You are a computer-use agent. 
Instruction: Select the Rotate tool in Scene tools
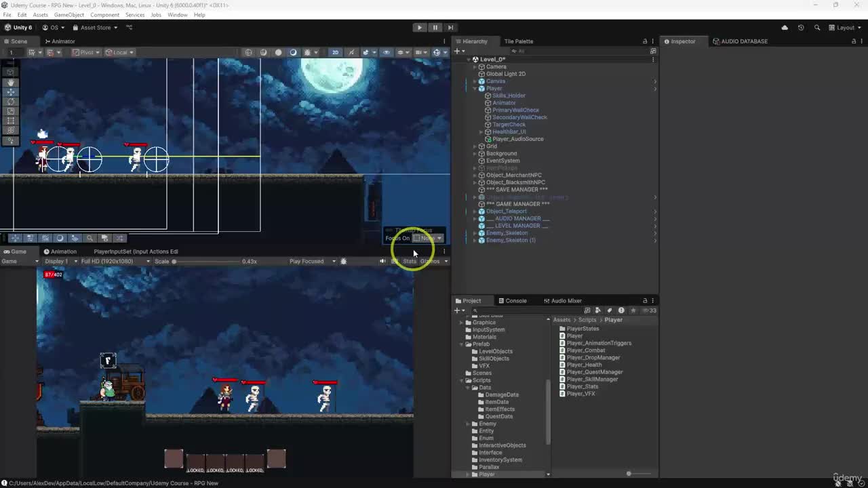10,101
